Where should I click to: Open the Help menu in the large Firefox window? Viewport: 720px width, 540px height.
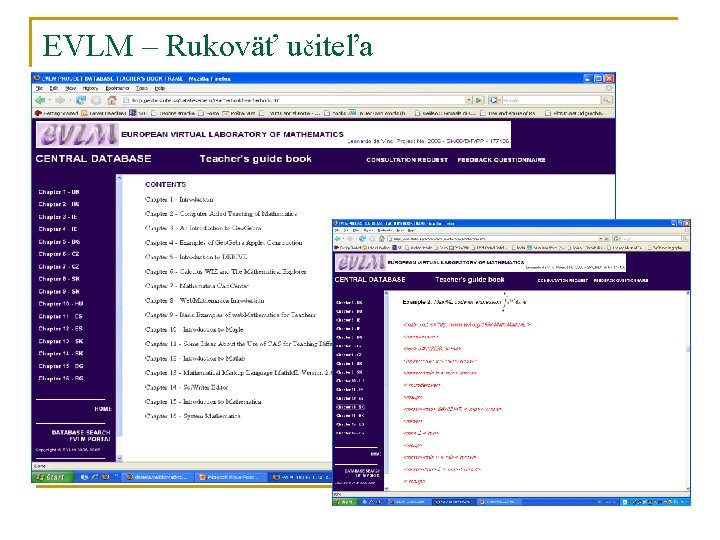point(159,88)
